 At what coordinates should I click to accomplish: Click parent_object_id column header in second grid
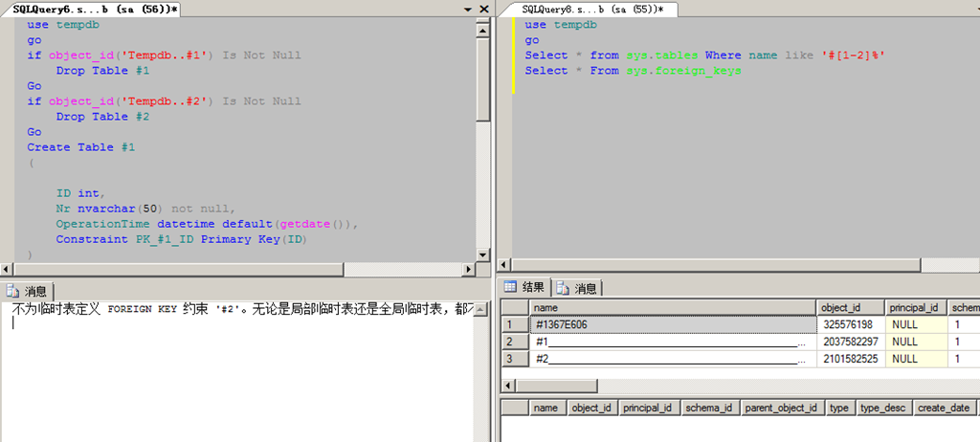[x=782, y=408]
